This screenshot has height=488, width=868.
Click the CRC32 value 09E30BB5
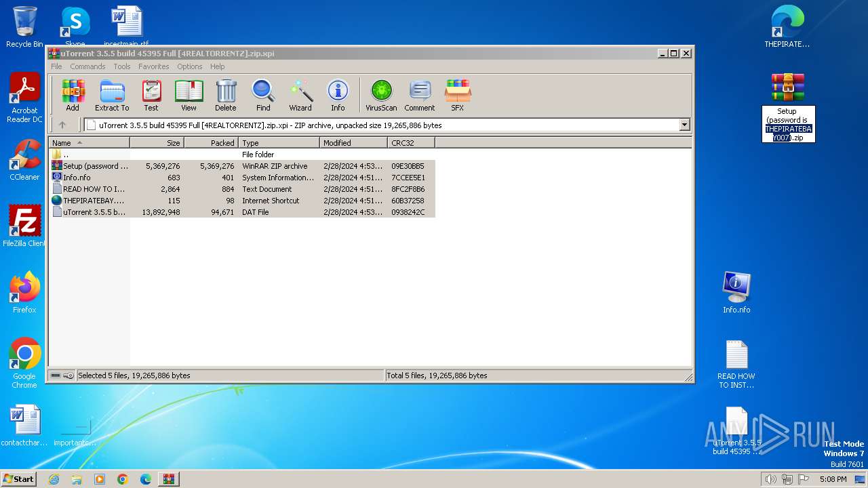click(x=408, y=166)
